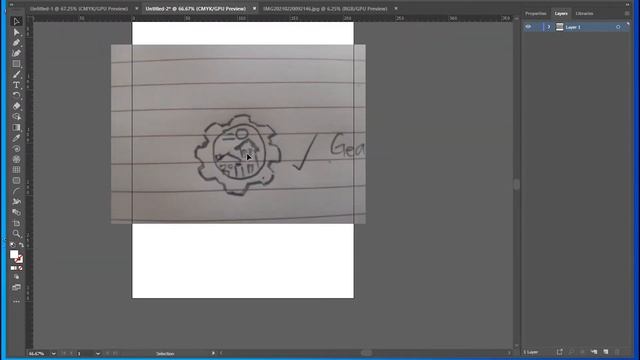640x360 pixels.
Task: Create new sublayer button
Action: [594, 352]
